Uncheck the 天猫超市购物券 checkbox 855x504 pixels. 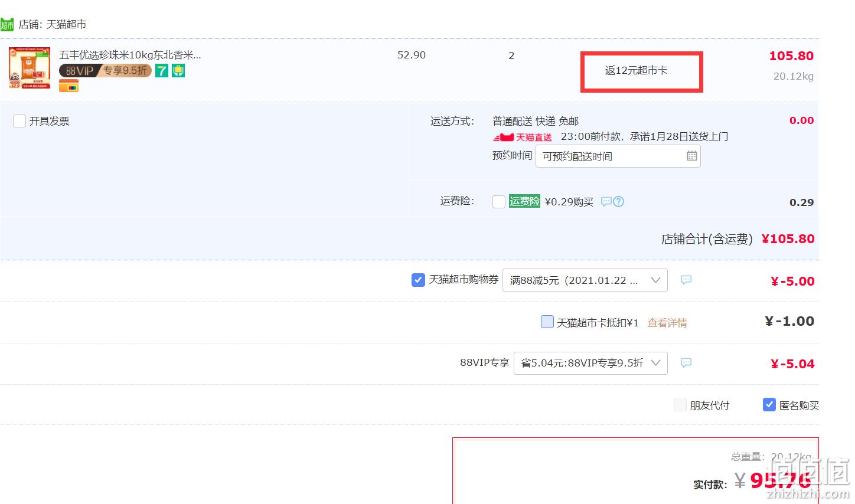coord(418,280)
